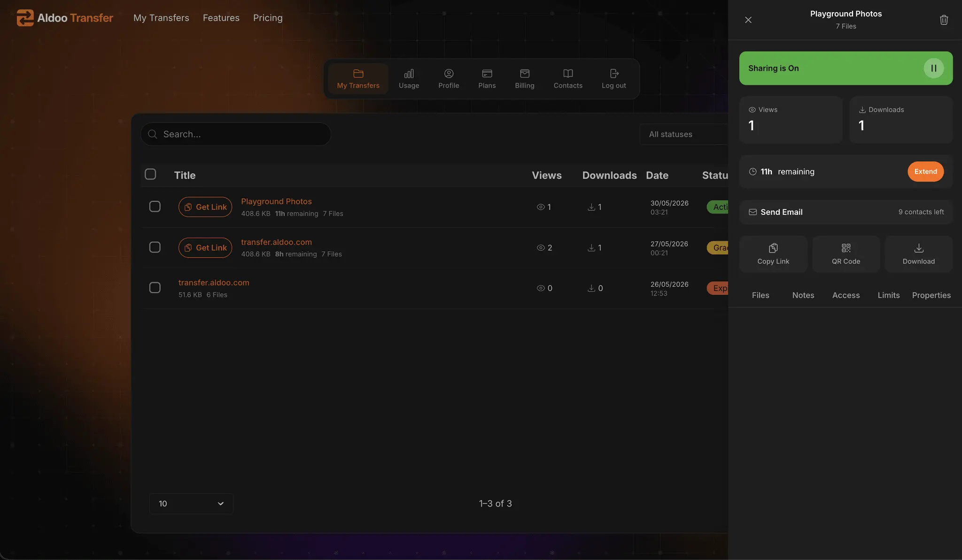The height and width of the screenshot is (560, 962).
Task: Open the 27/05/2026 transfer.aldoo.com title
Action: tap(276, 242)
